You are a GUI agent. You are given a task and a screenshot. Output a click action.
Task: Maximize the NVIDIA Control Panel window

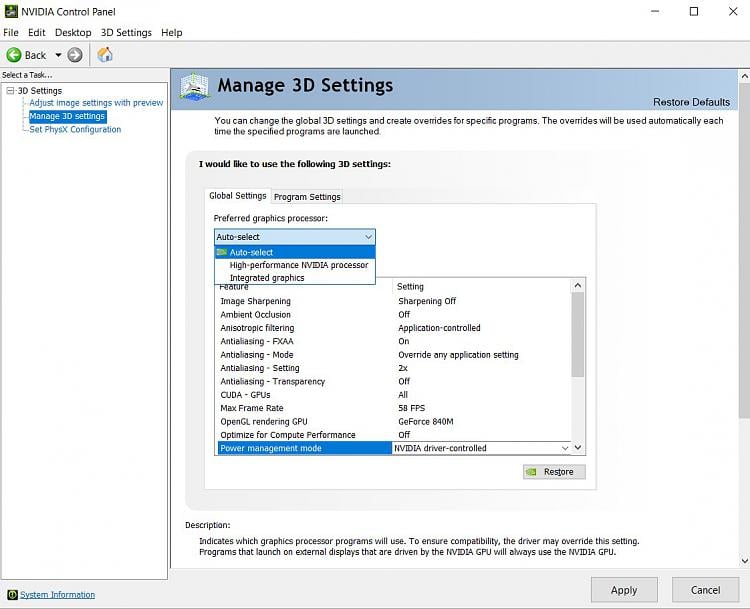click(694, 11)
